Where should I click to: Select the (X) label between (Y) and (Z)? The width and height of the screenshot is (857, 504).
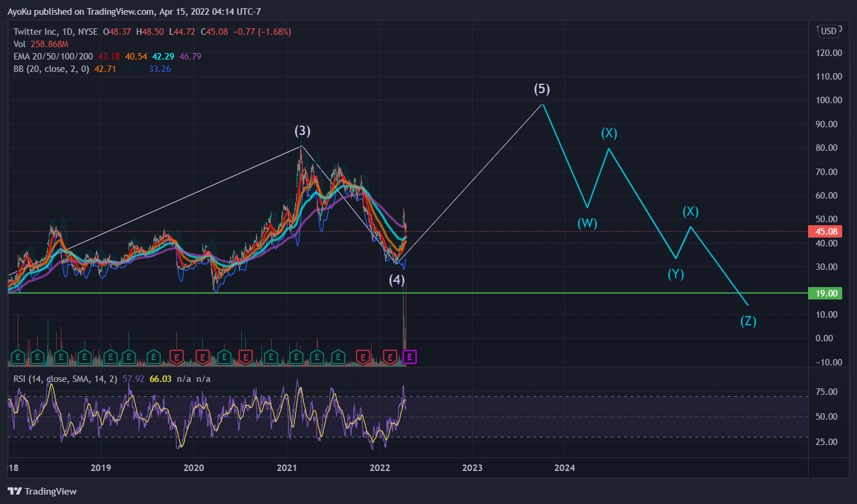point(691,212)
